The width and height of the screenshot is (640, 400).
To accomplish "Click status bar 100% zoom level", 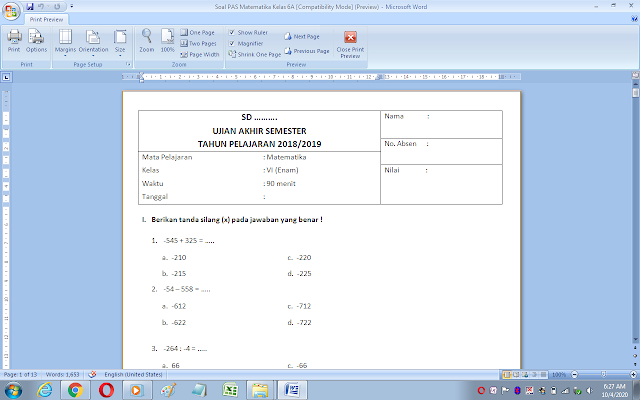I will click(x=559, y=374).
